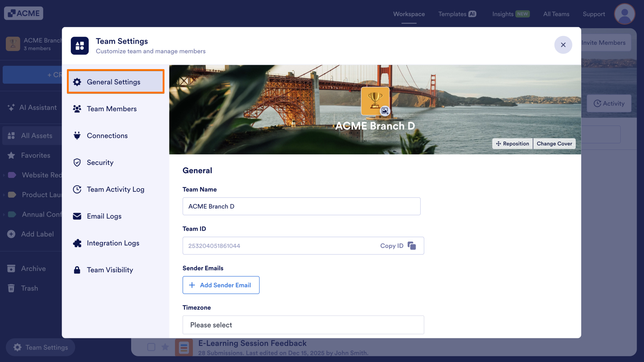Click the image upload icon on team avatar
The height and width of the screenshot is (362, 644).
(x=384, y=110)
